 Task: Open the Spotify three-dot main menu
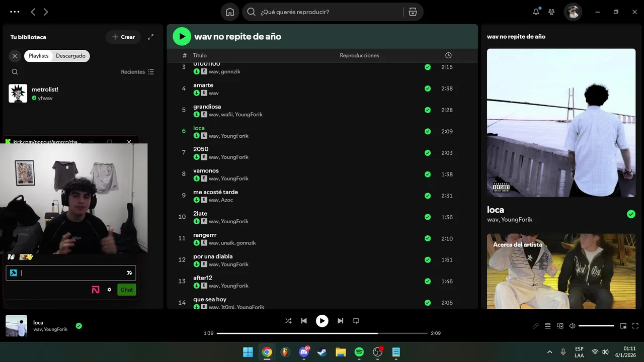click(x=15, y=12)
